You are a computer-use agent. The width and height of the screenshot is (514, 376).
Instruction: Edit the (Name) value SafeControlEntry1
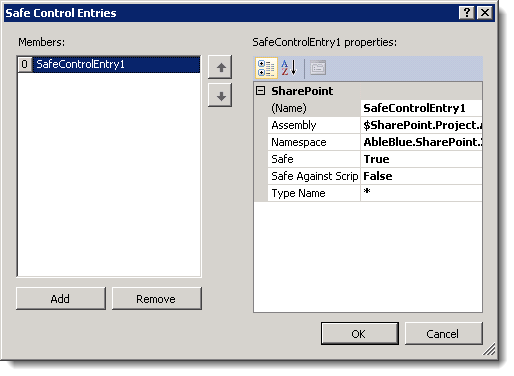[421, 108]
